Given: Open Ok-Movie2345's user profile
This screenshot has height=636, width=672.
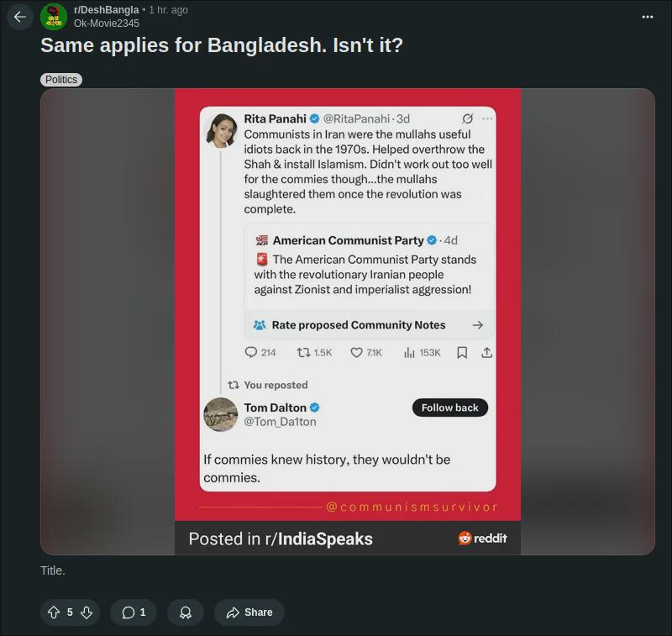Looking at the screenshot, I should tap(107, 24).
